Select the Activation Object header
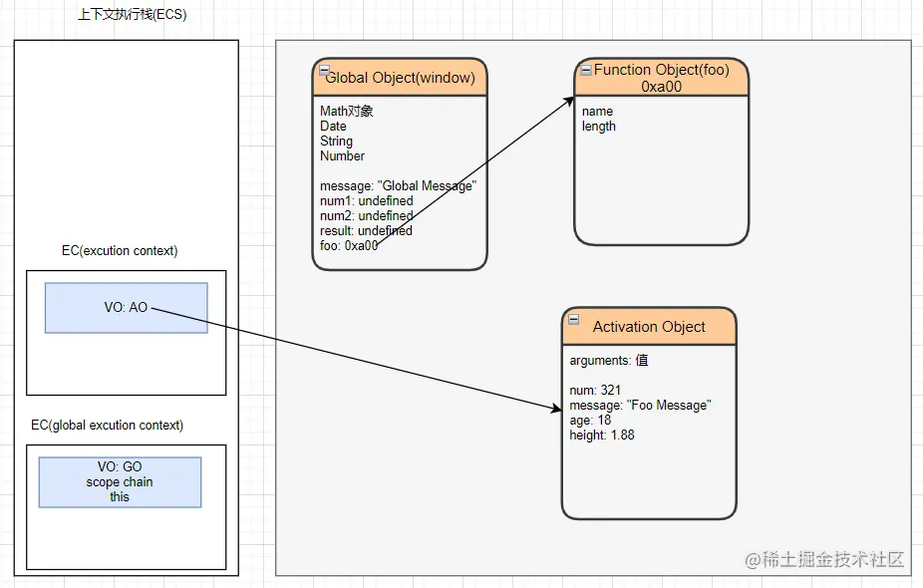Screen dimensions: 923x588 [x=649, y=327]
